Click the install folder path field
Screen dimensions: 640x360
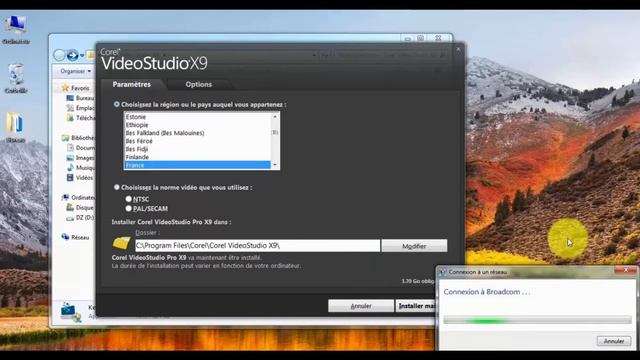[257, 245]
